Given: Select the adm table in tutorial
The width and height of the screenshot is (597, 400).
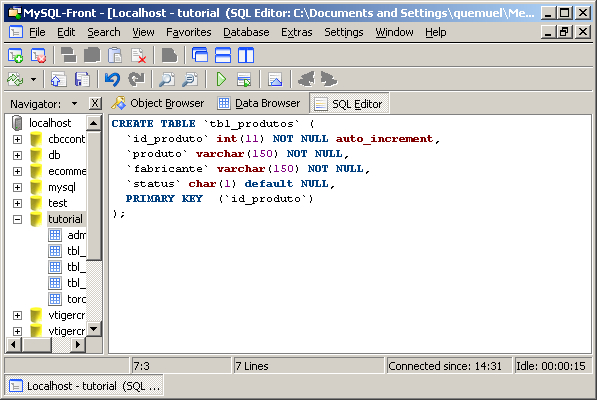Looking at the screenshot, I should coord(76,235).
